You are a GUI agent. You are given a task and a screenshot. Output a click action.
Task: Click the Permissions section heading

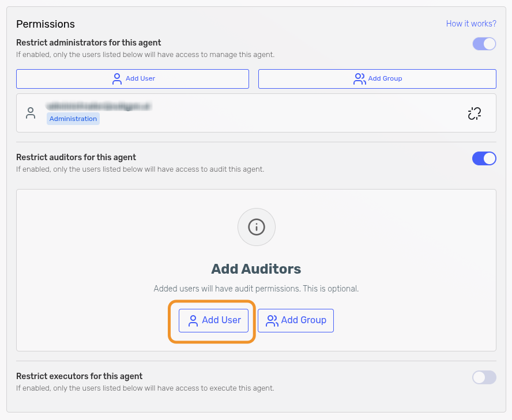point(46,24)
